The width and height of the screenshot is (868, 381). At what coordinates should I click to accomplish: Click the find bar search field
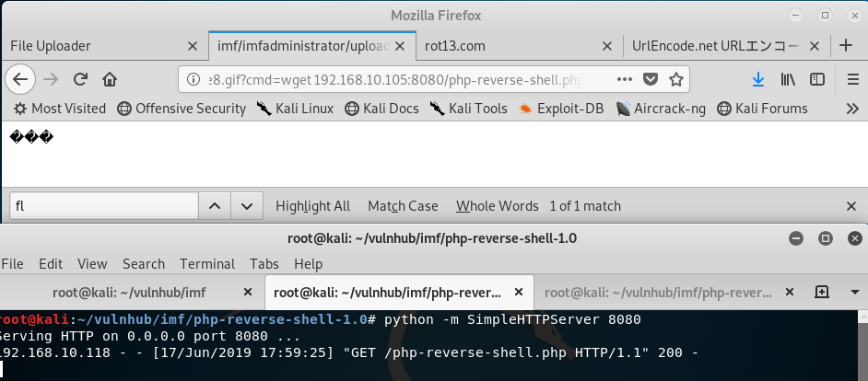tap(104, 206)
